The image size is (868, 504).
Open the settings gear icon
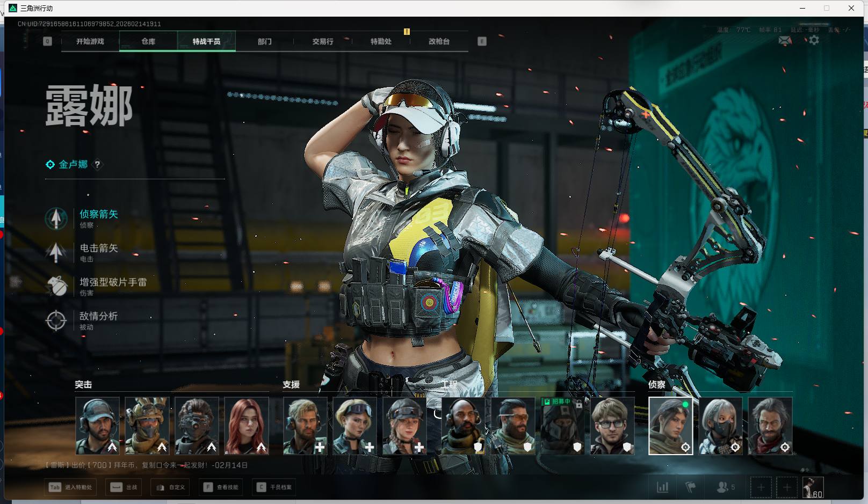tap(814, 40)
